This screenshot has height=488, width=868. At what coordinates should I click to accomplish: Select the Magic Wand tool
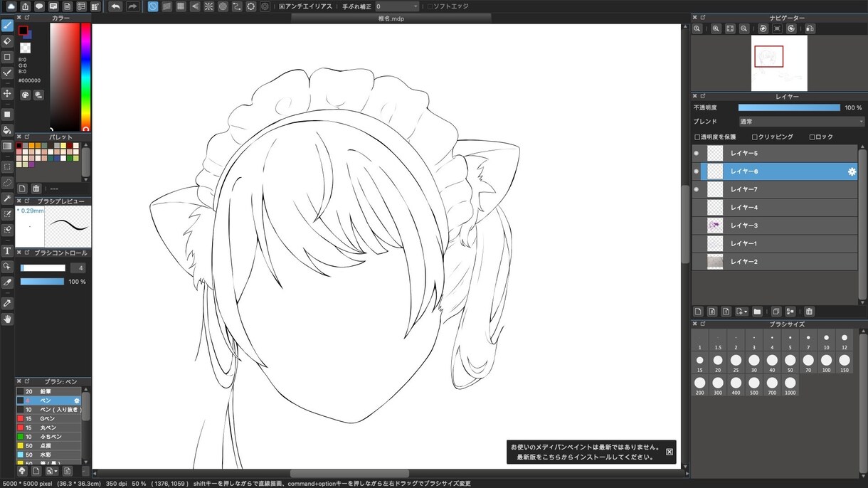tap(7, 198)
